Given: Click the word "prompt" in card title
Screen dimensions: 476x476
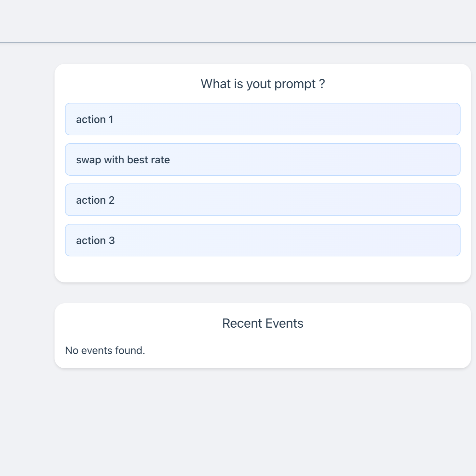Looking at the screenshot, I should point(295,85).
